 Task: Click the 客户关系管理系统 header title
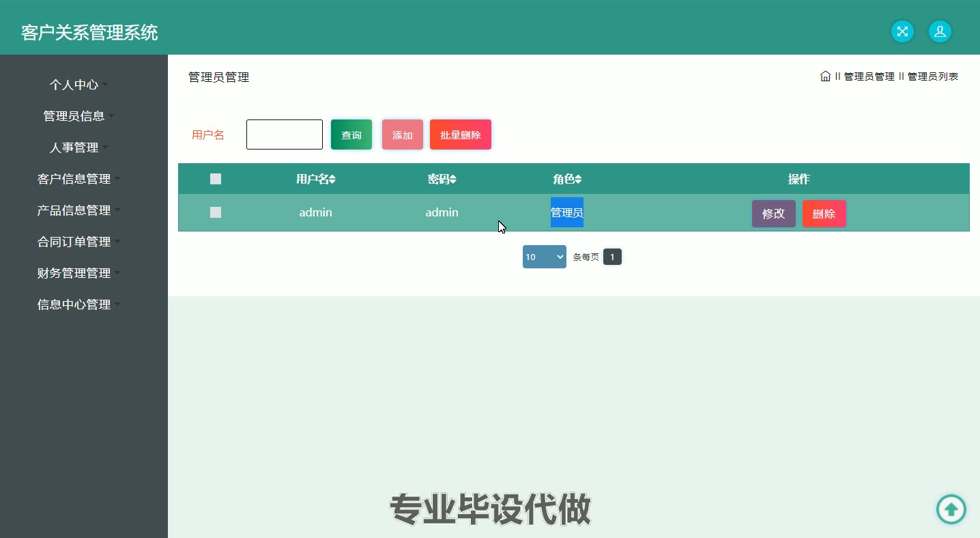(89, 32)
